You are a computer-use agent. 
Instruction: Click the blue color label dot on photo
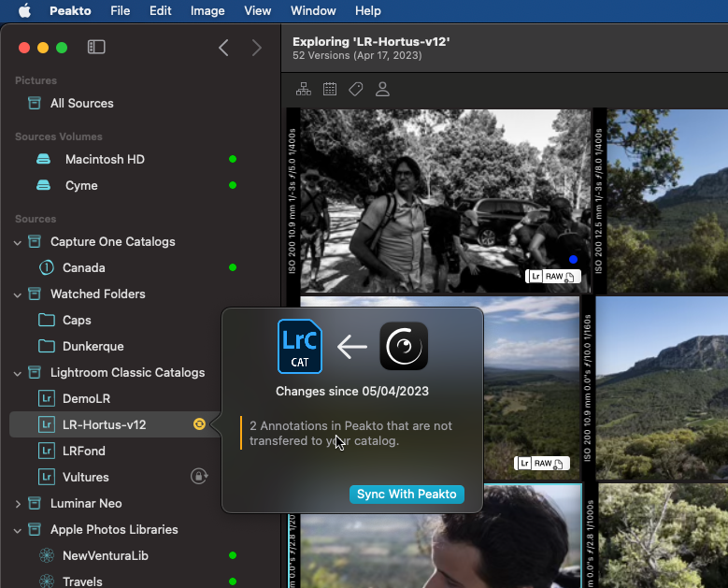(x=573, y=259)
